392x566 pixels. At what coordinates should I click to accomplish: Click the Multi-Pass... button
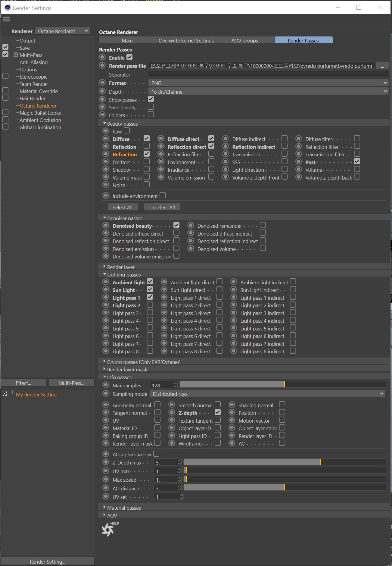pos(71,383)
